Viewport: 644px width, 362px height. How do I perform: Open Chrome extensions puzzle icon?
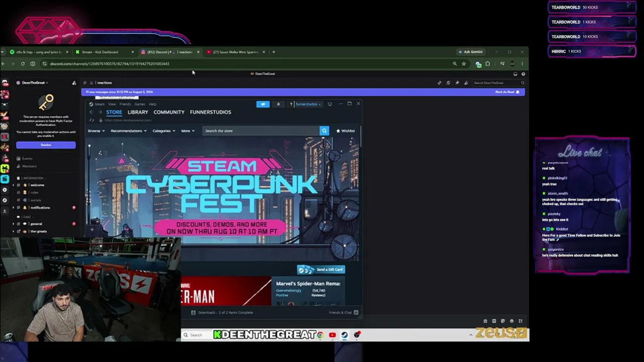[488, 64]
